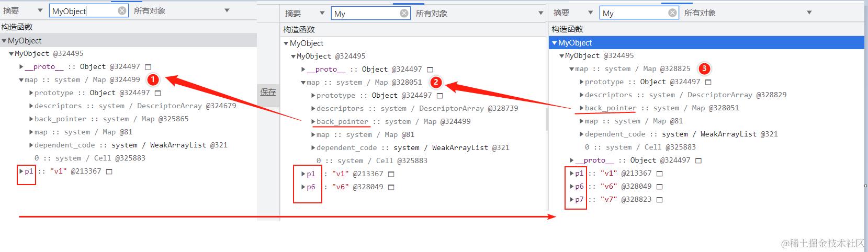Expand back_pointer Map @328051 in right panel
The image size is (868, 252).
pos(581,108)
